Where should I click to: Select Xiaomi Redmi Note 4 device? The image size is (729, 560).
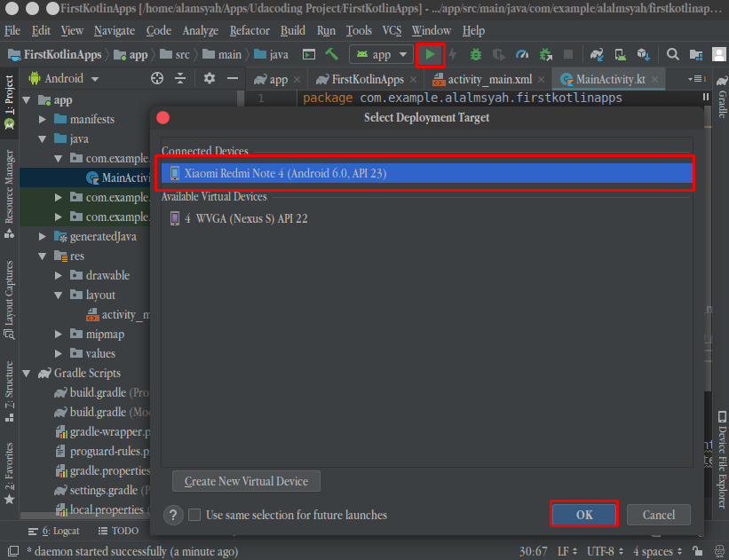pyautogui.click(x=427, y=173)
